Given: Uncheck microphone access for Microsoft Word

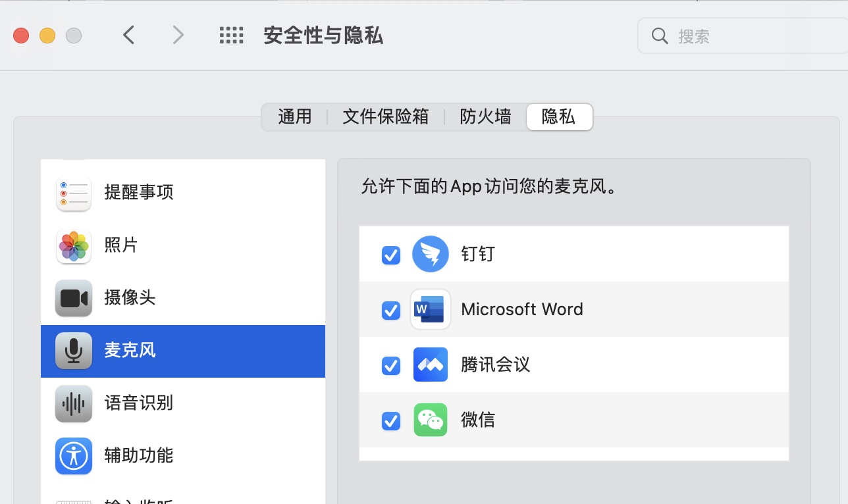Looking at the screenshot, I should (x=391, y=310).
